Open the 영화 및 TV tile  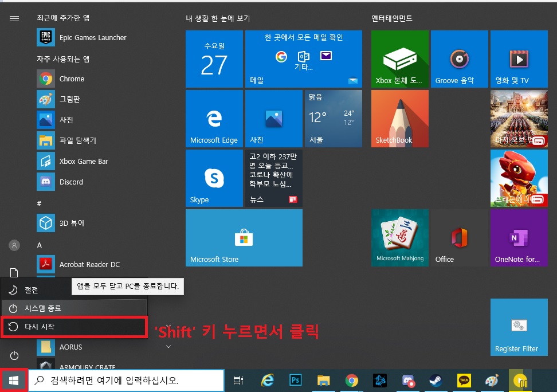[519, 58]
